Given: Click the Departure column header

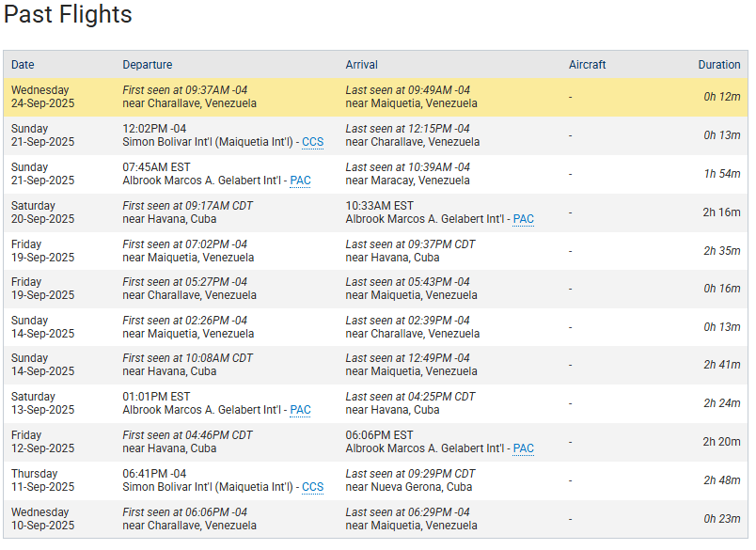Looking at the screenshot, I should pos(148,65).
